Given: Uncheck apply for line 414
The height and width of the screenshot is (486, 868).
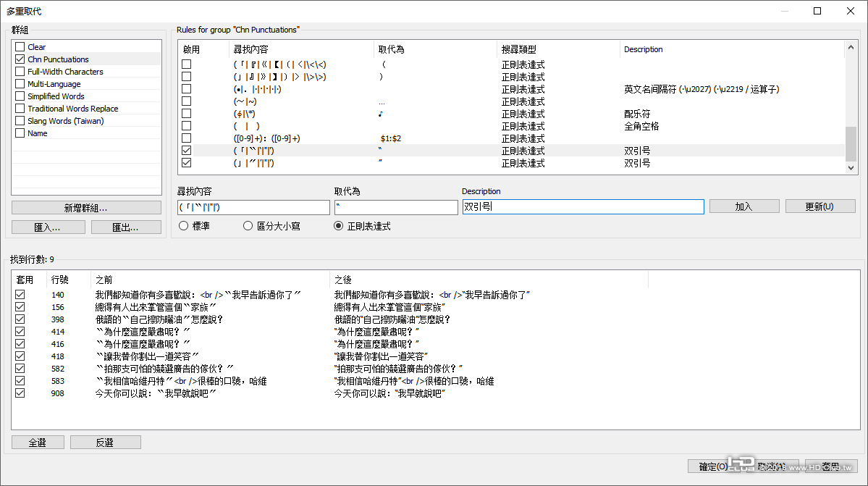Looking at the screenshot, I should tap(20, 332).
